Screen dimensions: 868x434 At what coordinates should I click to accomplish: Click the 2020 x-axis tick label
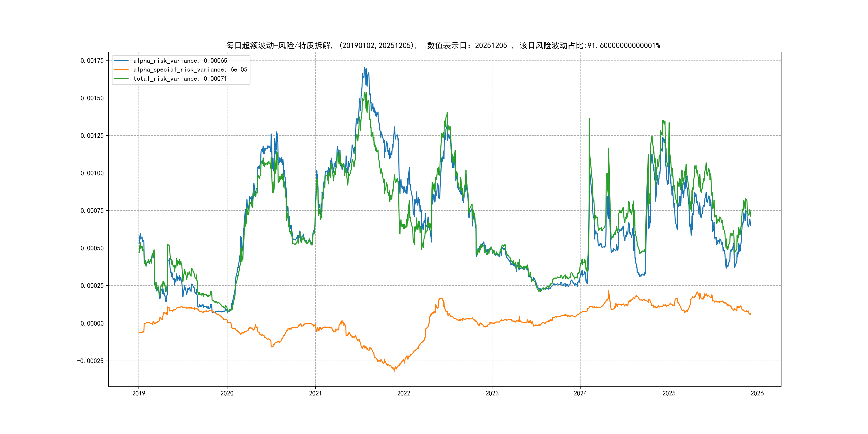(x=227, y=393)
